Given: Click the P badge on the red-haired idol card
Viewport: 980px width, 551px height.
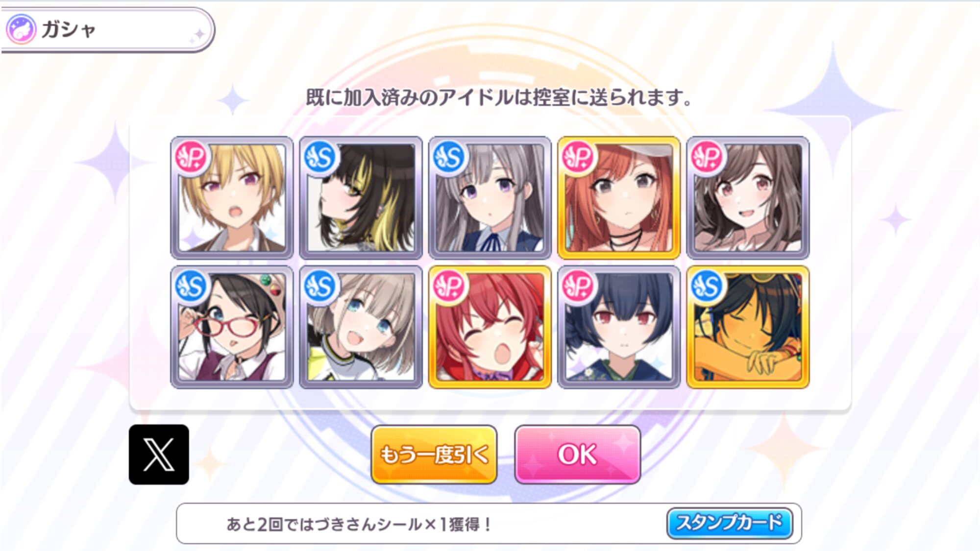Looking at the screenshot, I should click(449, 286).
